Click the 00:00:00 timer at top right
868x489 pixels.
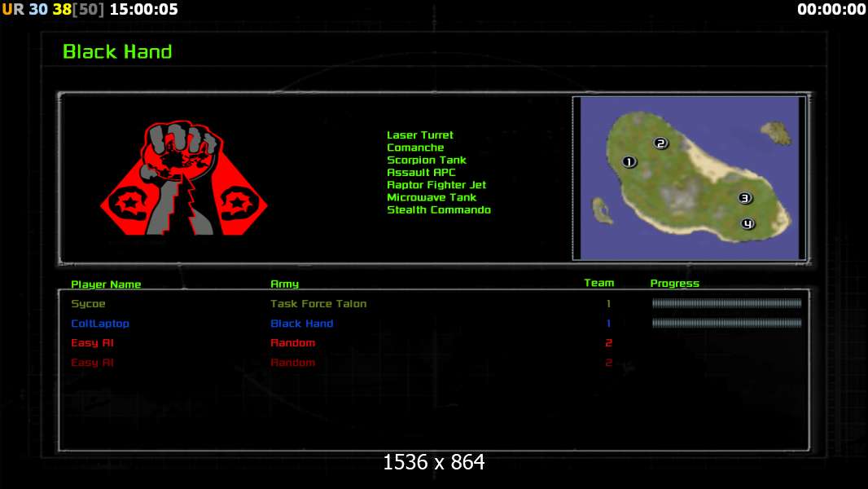[x=831, y=9]
